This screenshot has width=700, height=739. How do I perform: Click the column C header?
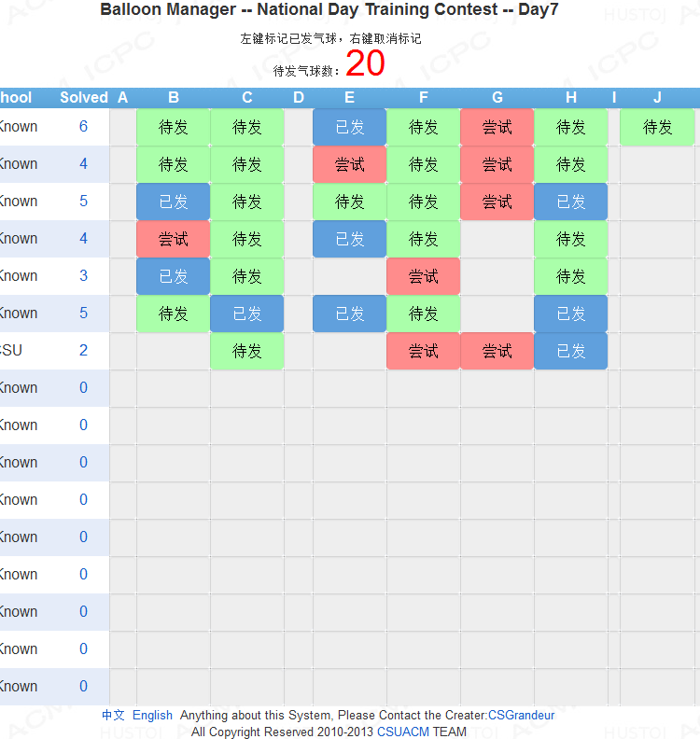click(246, 98)
